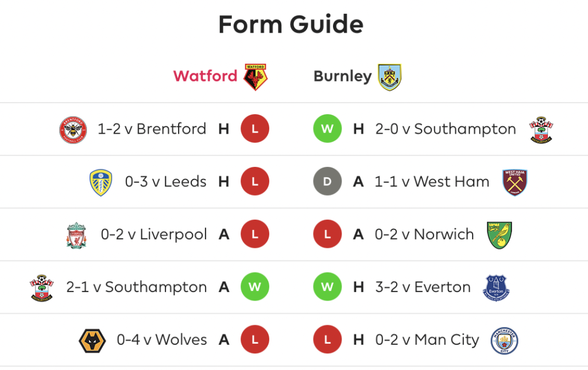Screen dimensions: 588x370
Task: Select the Leeds United crest
Action: [x=101, y=182]
